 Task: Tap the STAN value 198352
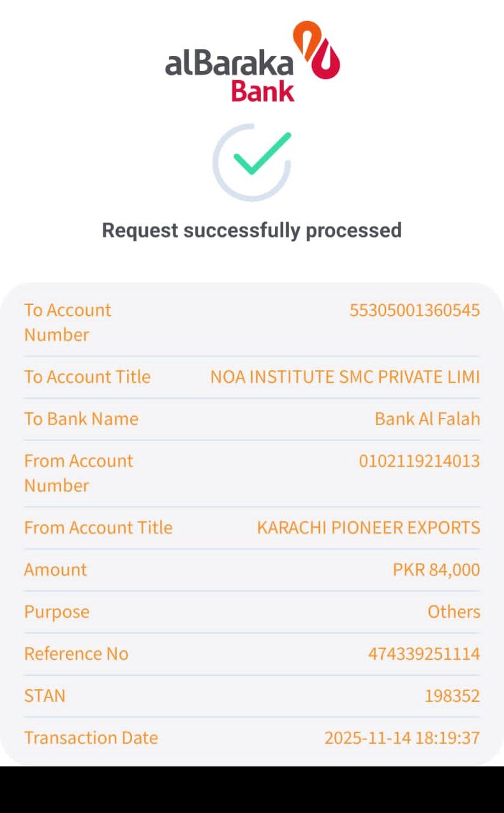(452, 695)
